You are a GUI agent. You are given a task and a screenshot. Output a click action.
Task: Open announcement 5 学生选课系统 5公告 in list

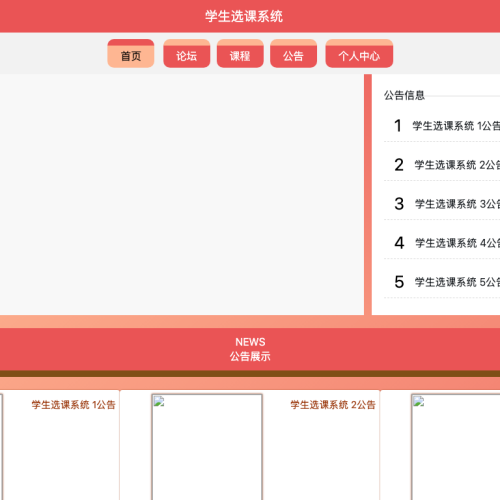(442, 282)
